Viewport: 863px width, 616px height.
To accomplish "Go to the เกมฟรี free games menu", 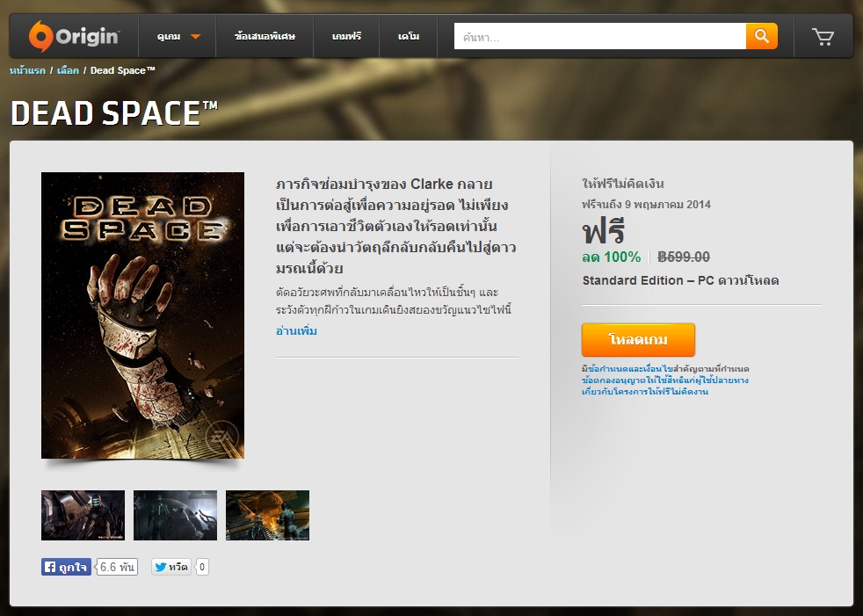I will [346, 36].
